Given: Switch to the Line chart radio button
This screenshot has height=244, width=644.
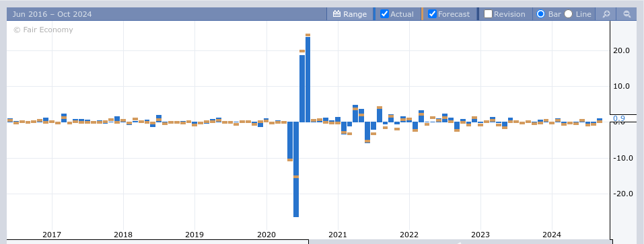Looking at the screenshot, I should (568, 14).
